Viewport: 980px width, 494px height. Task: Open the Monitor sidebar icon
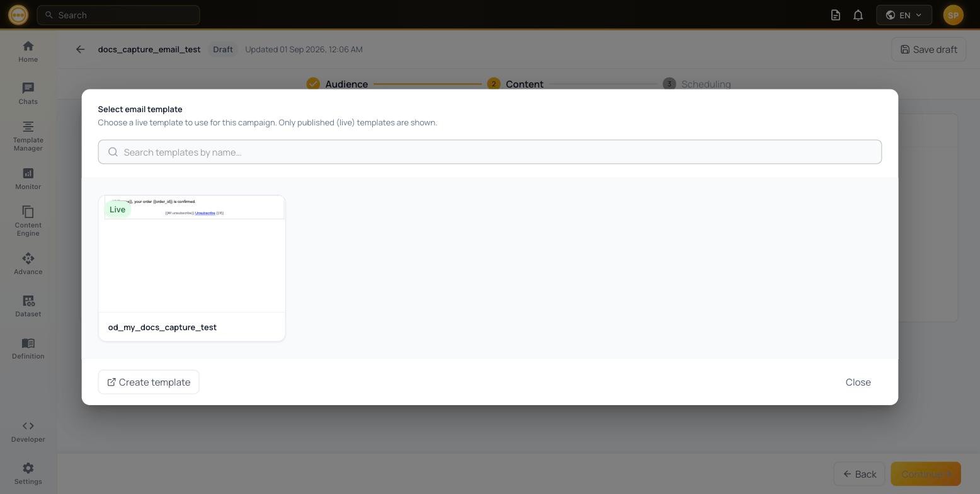[x=28, y=179]
